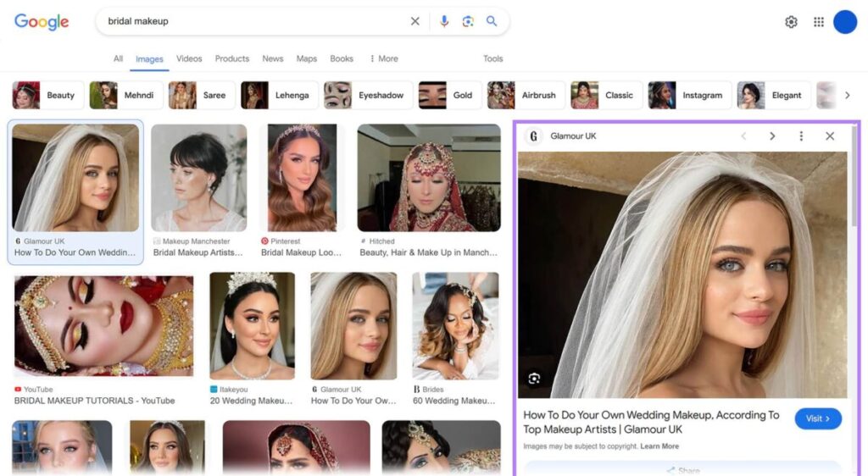Filter by Mehndi chip

tap(126, 95)
